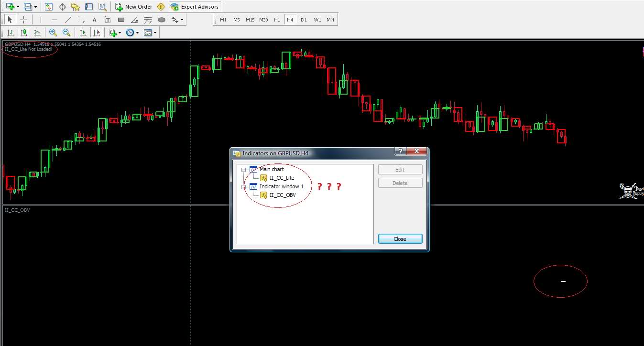Toggle Chart Shift

(x=97, y=32)
